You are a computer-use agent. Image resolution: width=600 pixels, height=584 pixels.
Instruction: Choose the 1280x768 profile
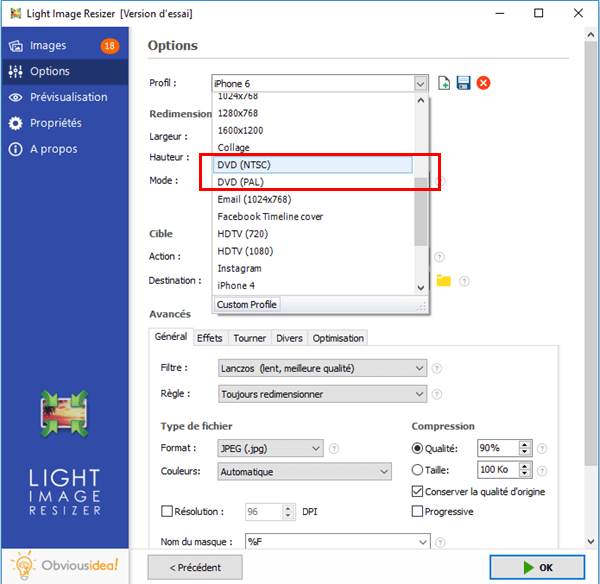pyautogui.click(x=313, y=113)
